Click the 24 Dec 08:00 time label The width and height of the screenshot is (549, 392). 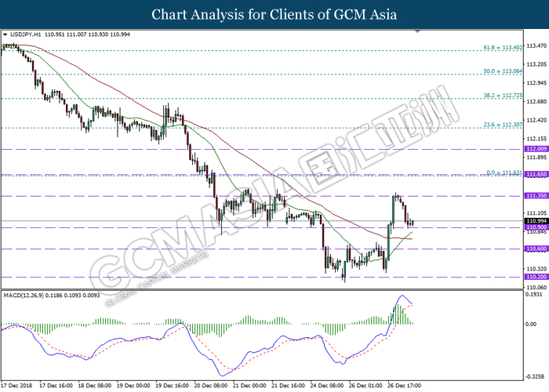[x=327, y=386]
